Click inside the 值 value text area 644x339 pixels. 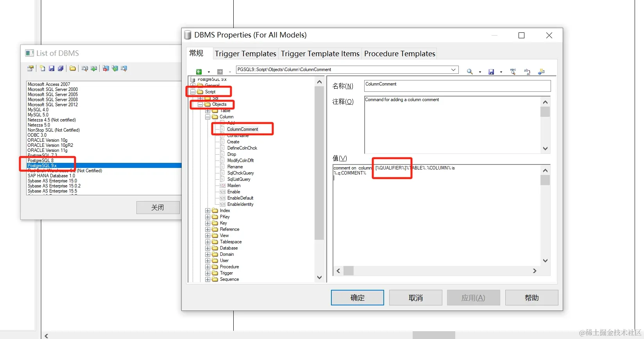[x=436, y=215]
